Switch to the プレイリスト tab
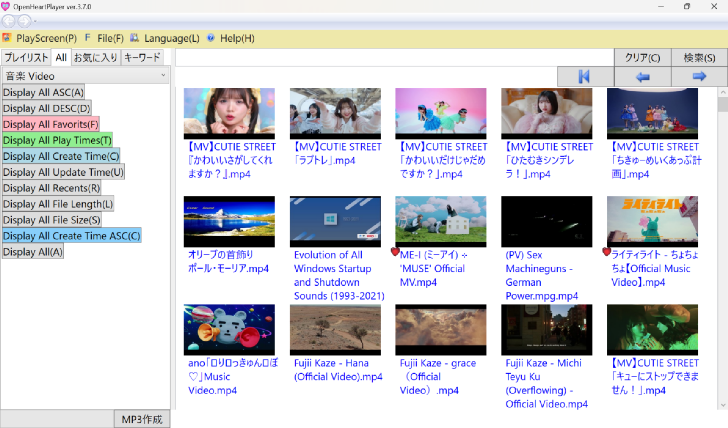Viewport: 728px width, 428px height. click(26, 57)
